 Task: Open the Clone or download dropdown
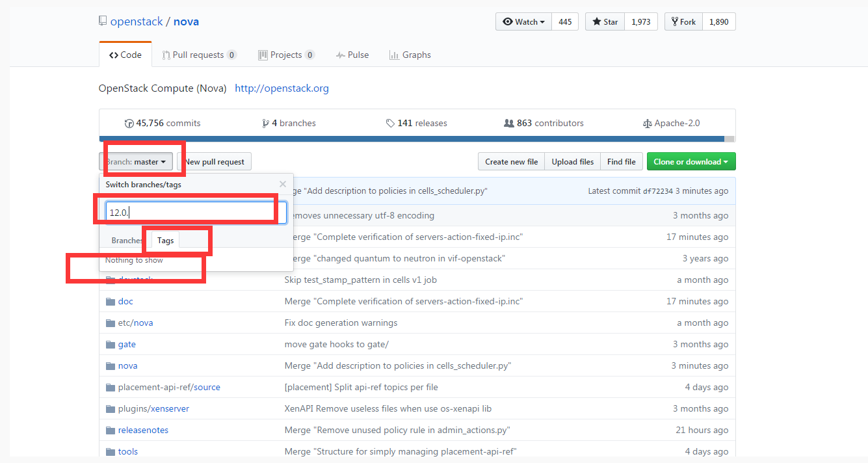coord(691,161)
